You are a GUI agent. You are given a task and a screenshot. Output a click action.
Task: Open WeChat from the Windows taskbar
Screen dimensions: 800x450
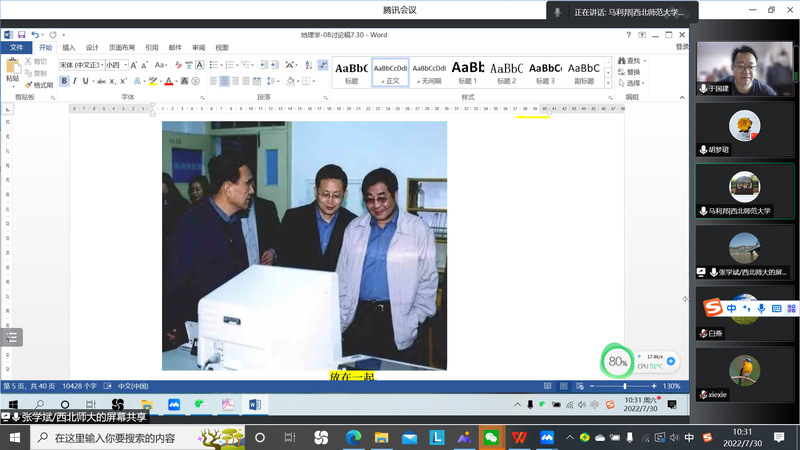click(490, 438)
